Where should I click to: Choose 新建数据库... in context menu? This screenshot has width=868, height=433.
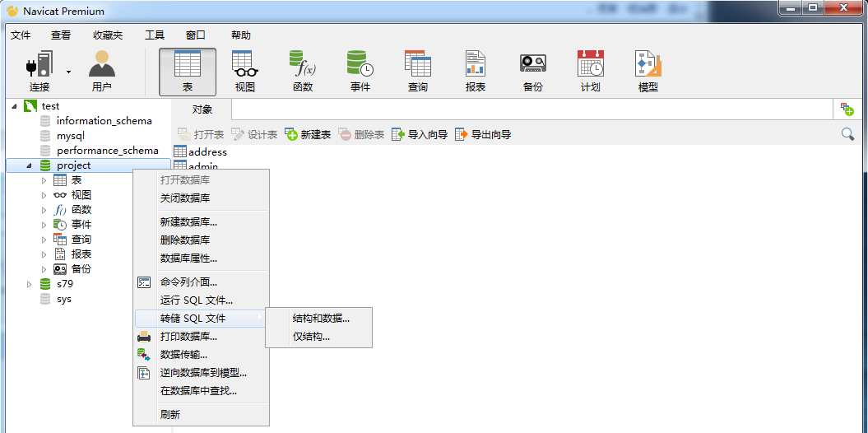click(202, 222)
